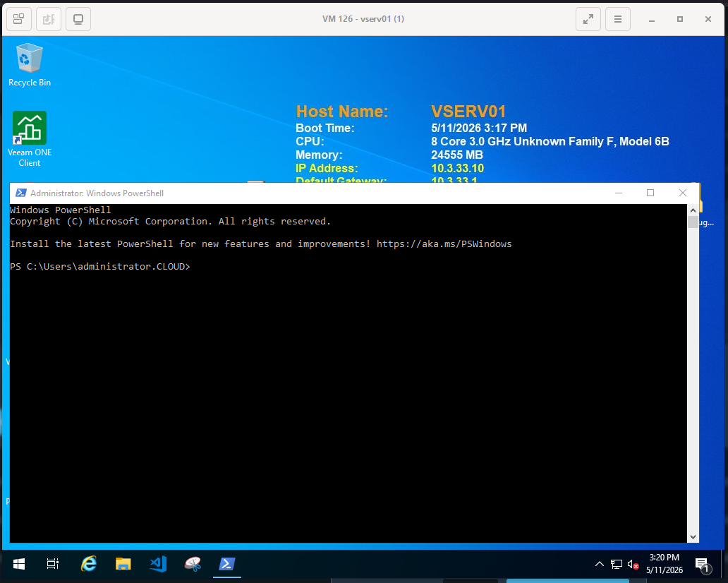Toggle the muted volume tray icon

633,565
